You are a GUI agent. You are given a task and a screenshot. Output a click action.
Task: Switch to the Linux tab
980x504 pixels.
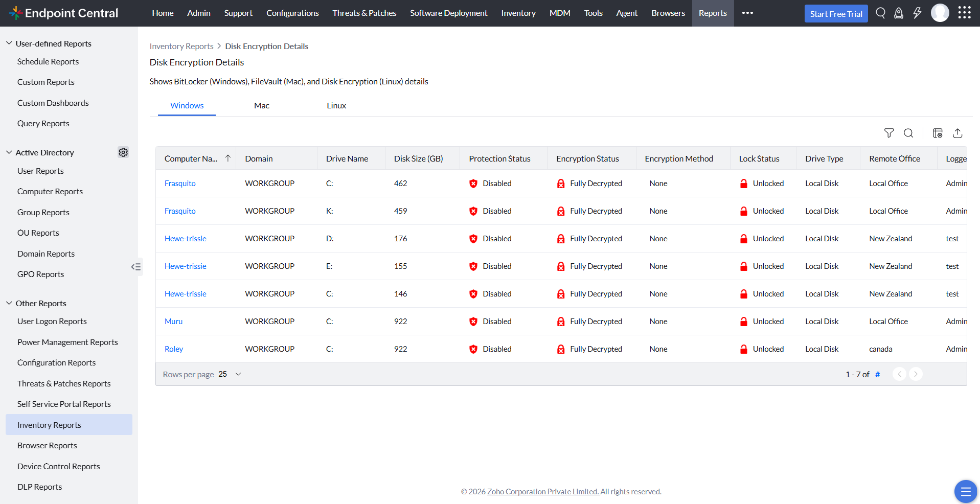(x=336, y=105)
